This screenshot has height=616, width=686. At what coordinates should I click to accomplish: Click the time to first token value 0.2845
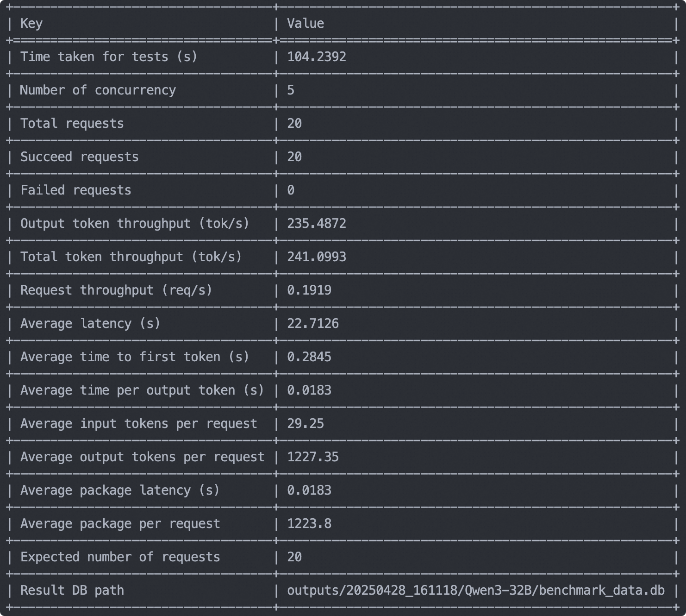(x=309, y=357)
